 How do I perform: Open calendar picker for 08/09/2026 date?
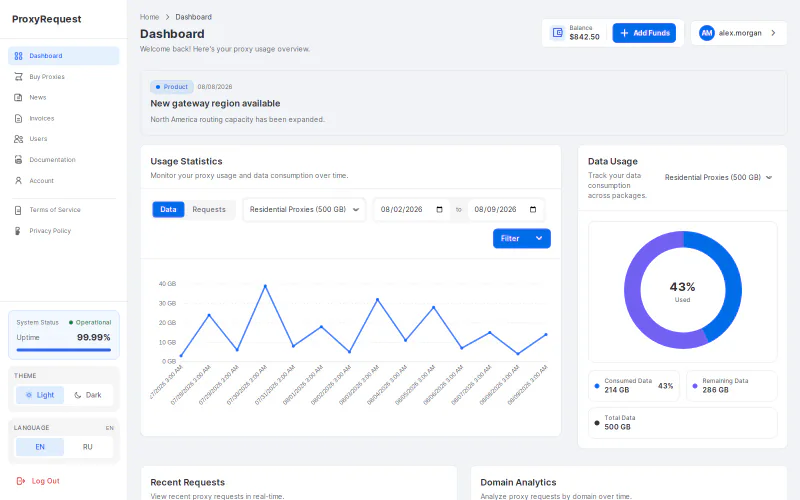[533, 209]
